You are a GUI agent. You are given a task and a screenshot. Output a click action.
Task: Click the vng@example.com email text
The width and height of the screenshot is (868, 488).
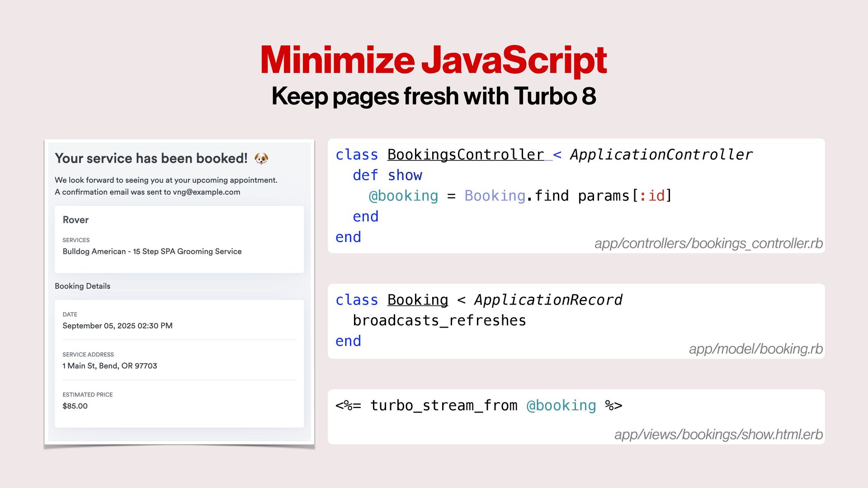(x=206, y=192)
